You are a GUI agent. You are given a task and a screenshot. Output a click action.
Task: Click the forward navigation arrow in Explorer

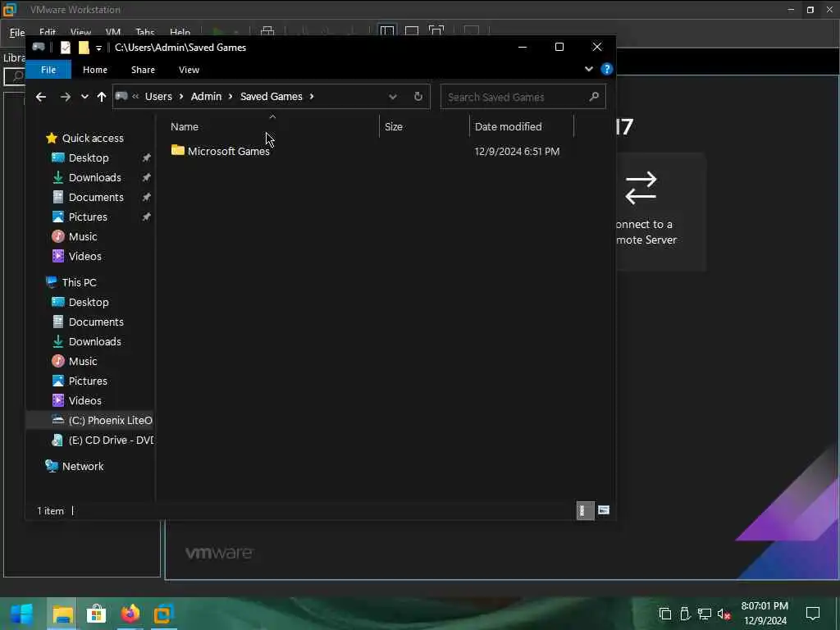[66, 97]
